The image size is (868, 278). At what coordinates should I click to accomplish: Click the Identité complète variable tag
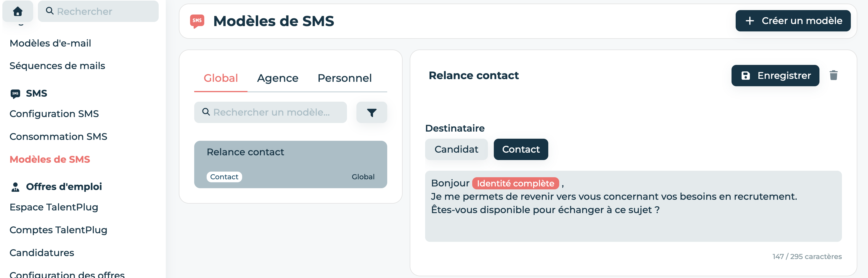tap(515, 183)
